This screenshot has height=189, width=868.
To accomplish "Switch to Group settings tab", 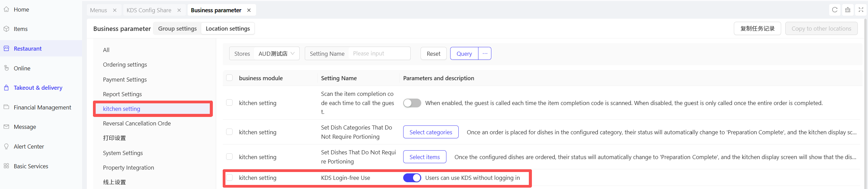I will (x=177, y=29).
